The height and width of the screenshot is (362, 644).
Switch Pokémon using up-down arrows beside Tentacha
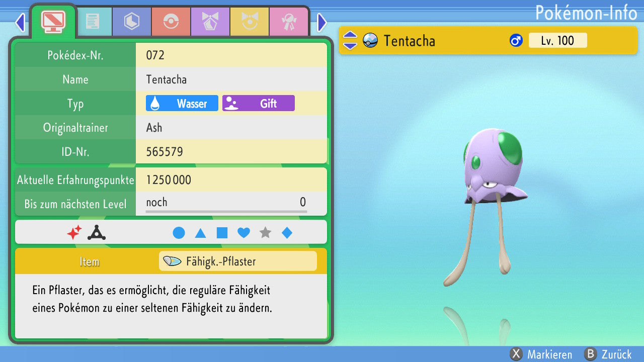tap(350, 41)
